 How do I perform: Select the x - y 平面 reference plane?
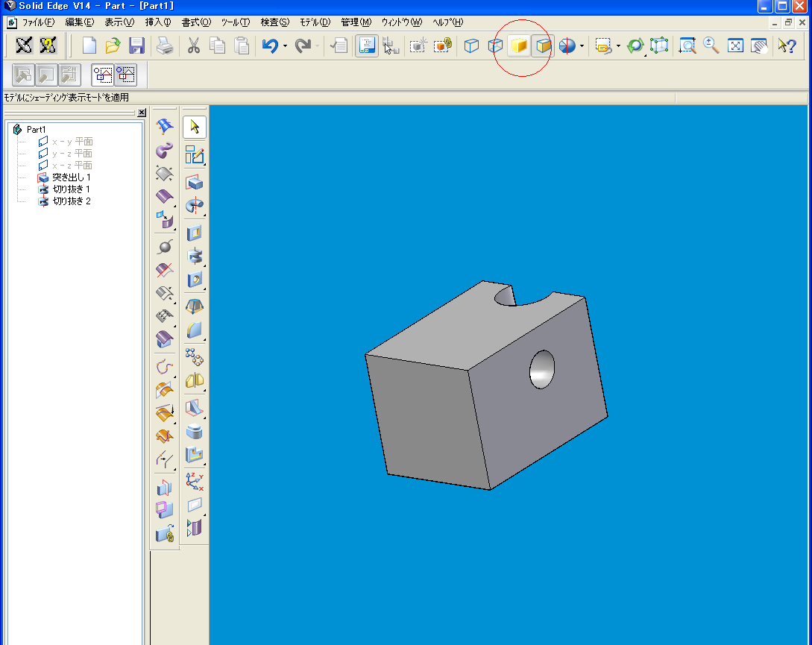72,142
